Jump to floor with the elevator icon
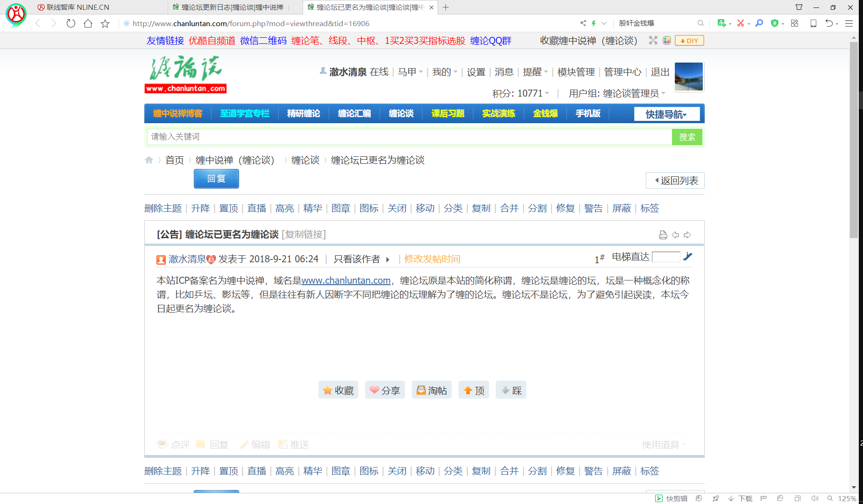Image resolution: width=863 pixels, height=504 pixels. (x=687, y=257)
